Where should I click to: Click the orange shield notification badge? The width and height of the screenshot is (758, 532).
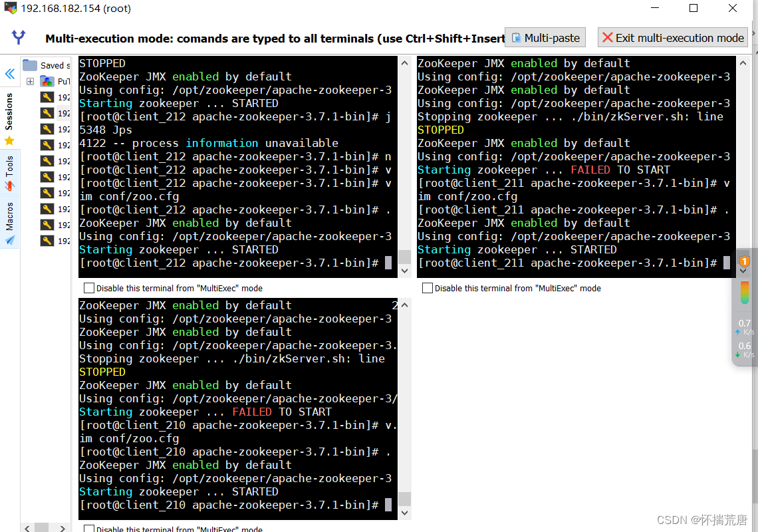point(745,261)
